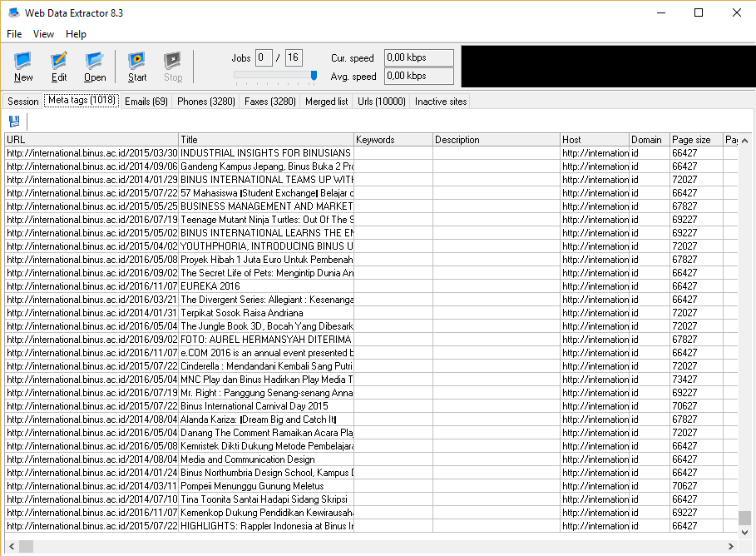Select the EUREKA 2016 row
The image size is (756, 556).
[x=371, y=286]
